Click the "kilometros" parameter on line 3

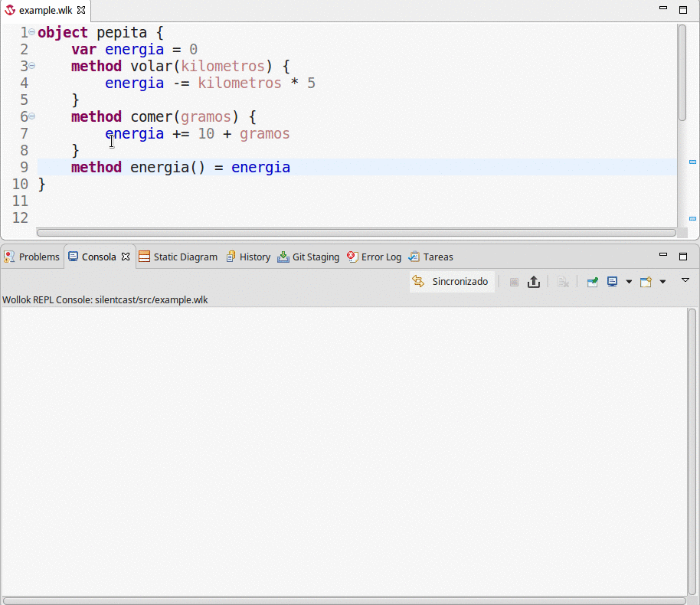[x=223, y=67]
